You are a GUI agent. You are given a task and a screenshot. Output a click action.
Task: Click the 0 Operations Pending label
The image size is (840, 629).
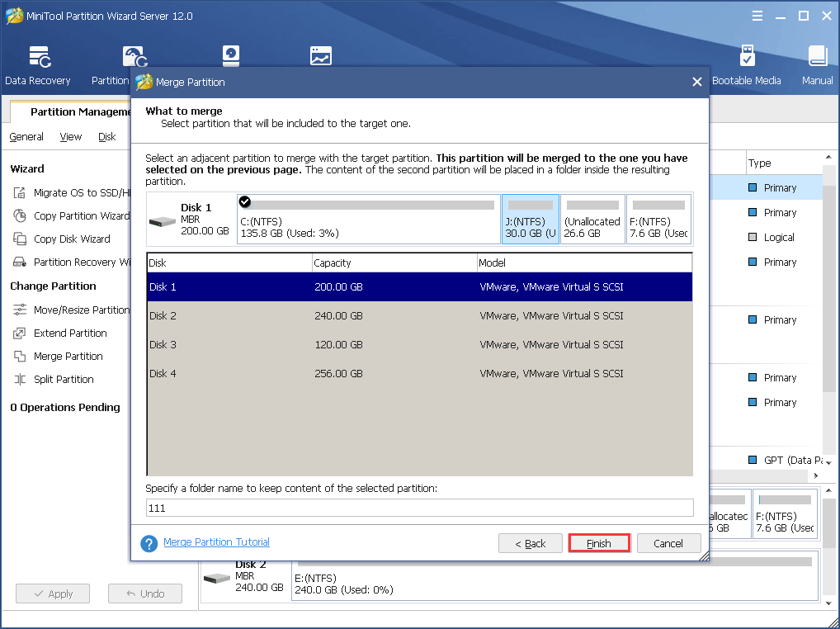click(x=65, y=407)
